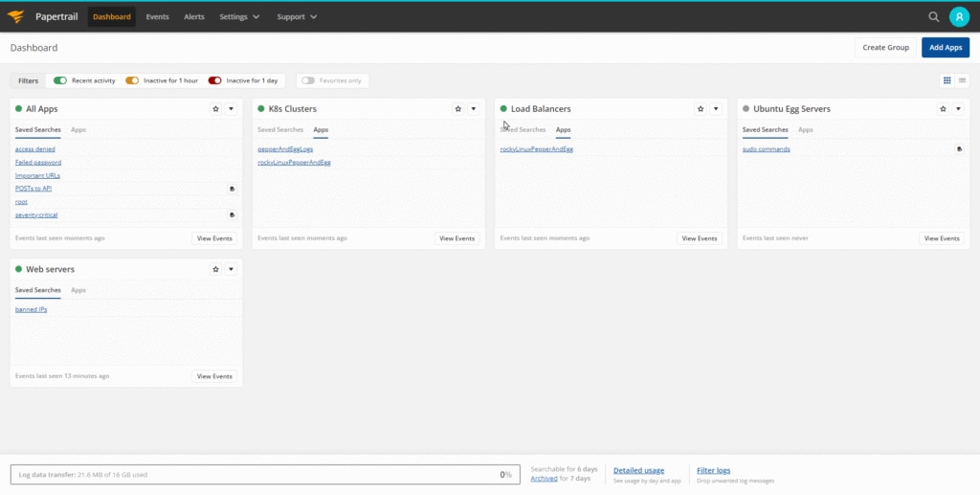Open the severity:critical saved search
This screenshot has width=980, height=495.
coord(36,215)
